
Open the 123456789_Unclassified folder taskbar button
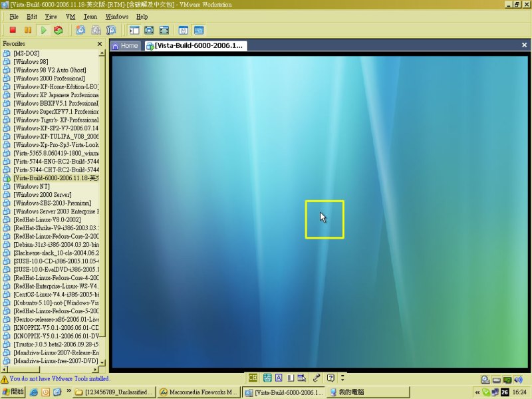click(114, 392)
